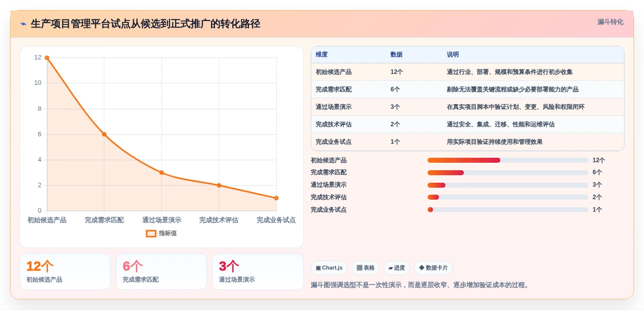Image resolution: width=644 pixels, height=310 pixels.
Task: Click description 用实际项目验证持续使用和管理效果
Action: [x=495, y=142]
